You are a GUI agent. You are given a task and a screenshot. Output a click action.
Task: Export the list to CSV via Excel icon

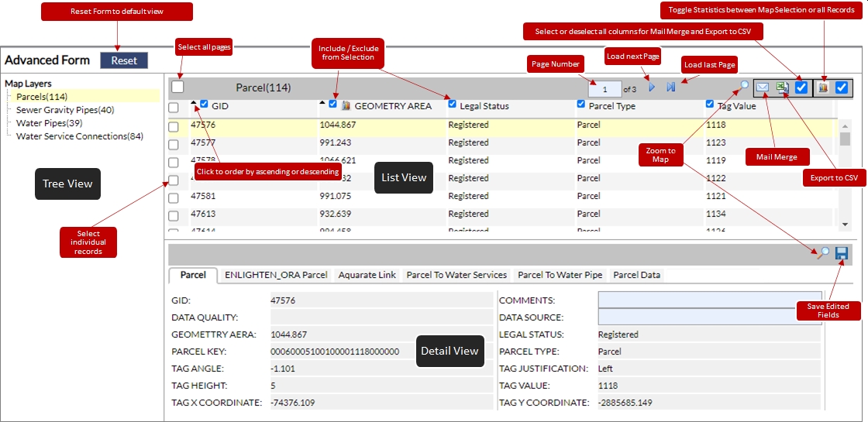coord(783,87)
